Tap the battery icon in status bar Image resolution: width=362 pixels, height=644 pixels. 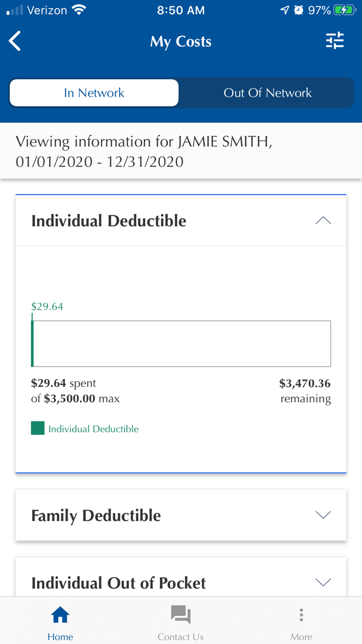[344, 10]
